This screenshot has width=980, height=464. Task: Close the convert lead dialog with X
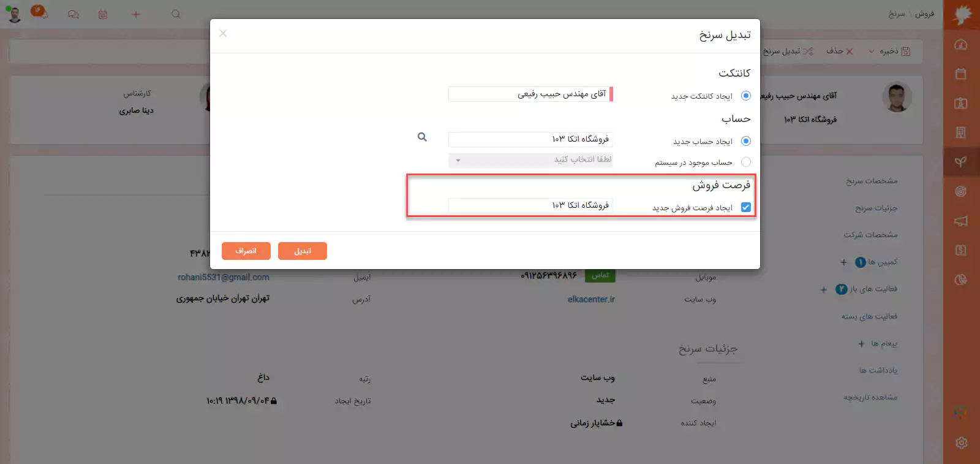tap(223, 33)
